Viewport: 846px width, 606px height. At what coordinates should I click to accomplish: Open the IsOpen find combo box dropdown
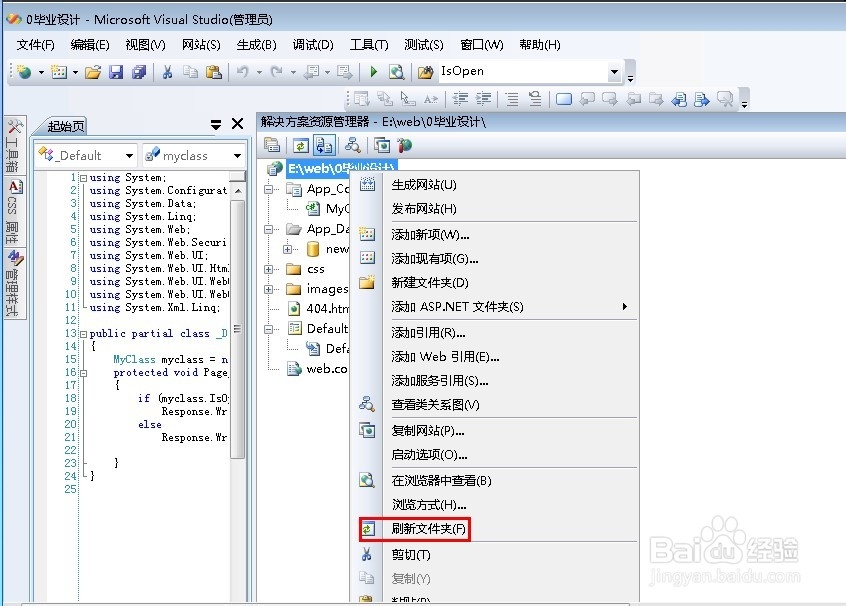(614, 71)
